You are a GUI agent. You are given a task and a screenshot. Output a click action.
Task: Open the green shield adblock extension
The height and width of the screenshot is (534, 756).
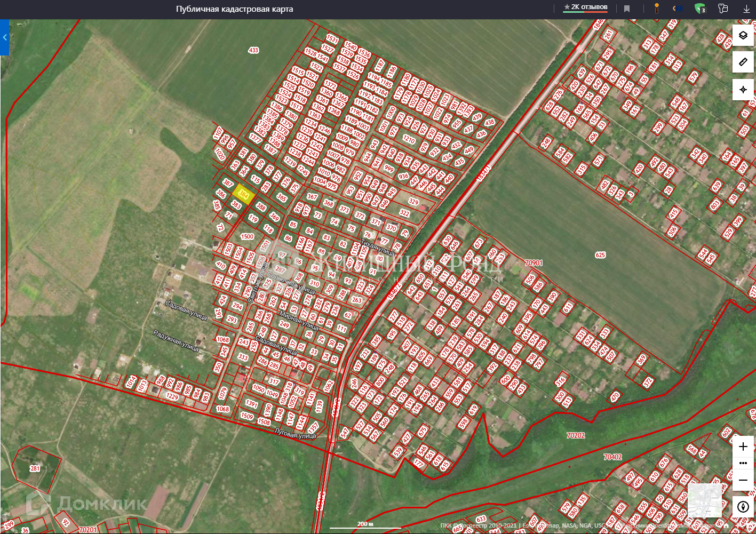[x=700, y=9]
